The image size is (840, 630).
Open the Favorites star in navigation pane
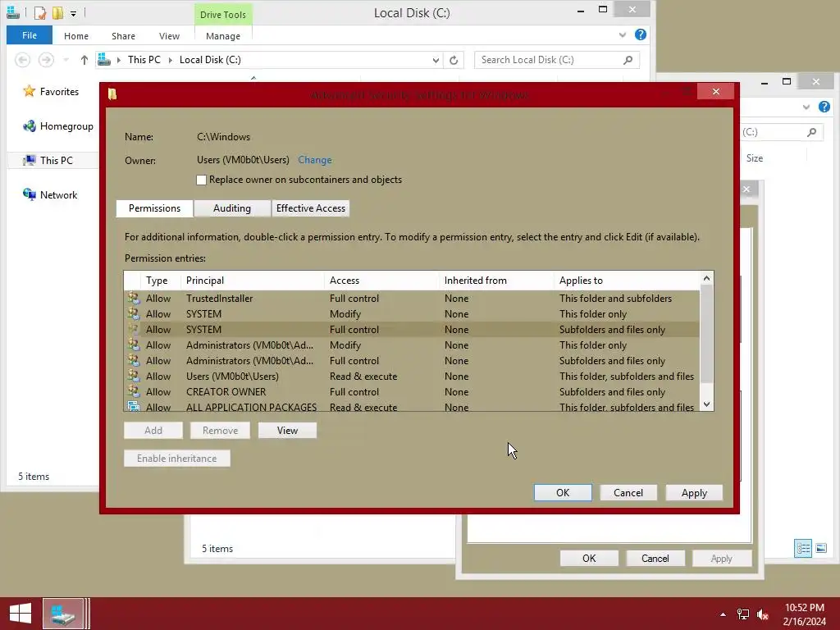click(x=29, y=91)
